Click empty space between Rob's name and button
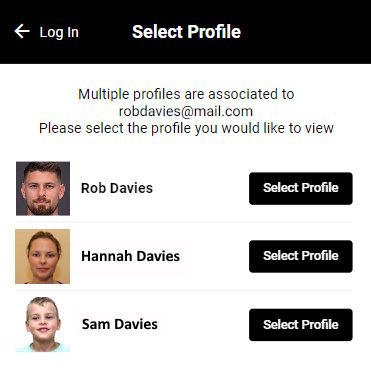 tap(201, 188)
